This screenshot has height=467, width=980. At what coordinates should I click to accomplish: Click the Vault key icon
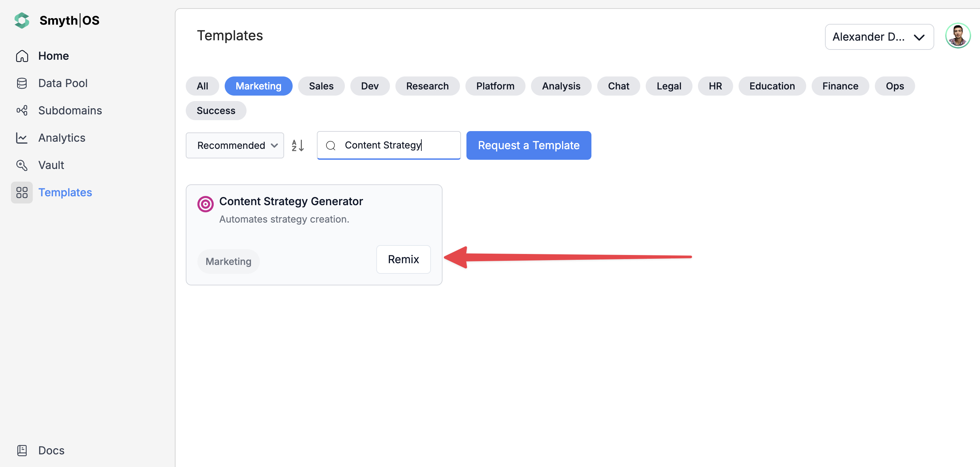tap(22, 165)
